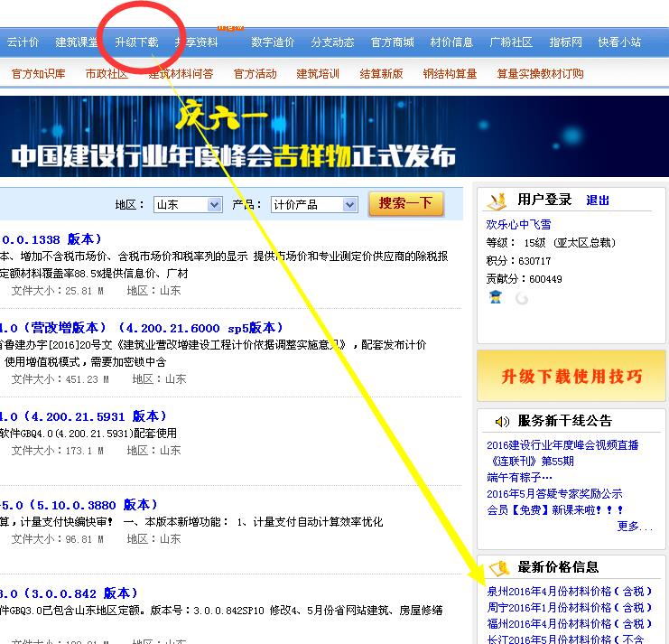Open the 建筑课堂 navigation item
This screenshot has height=644, width=669.
coord(77,42)
